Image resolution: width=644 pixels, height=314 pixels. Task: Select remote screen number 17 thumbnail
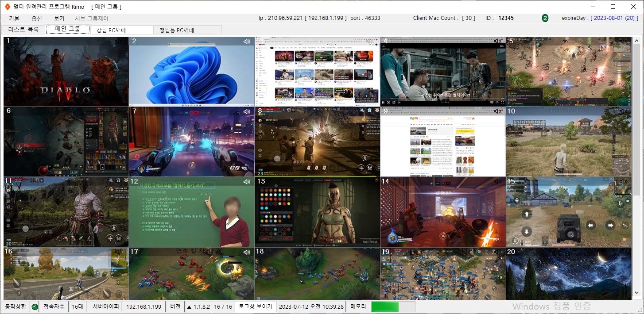[192, 274]
